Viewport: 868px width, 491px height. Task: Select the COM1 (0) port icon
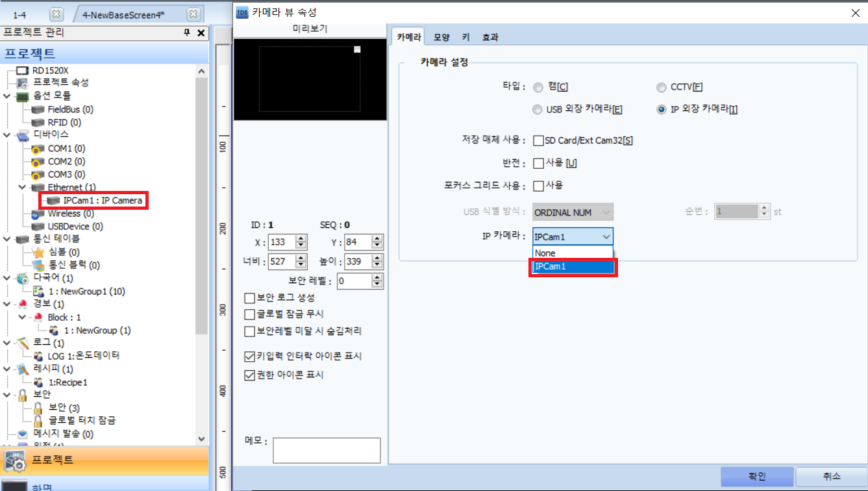click(38, 148)
